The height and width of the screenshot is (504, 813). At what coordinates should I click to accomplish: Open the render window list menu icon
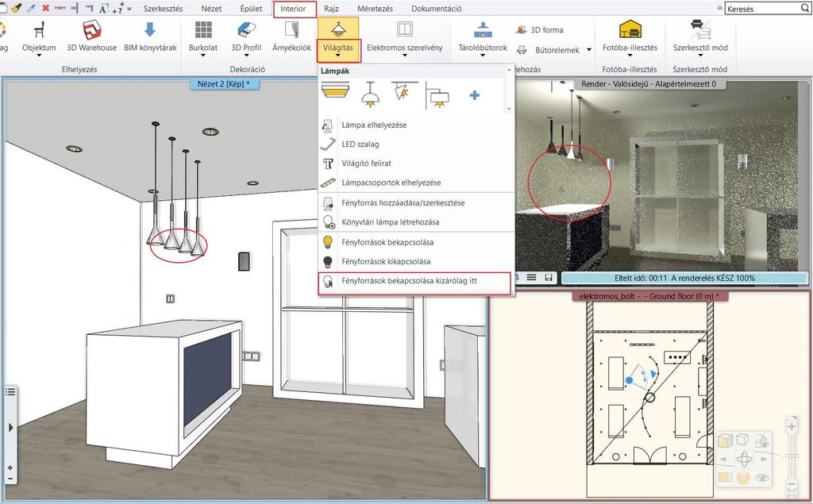[x=531, y=278]
